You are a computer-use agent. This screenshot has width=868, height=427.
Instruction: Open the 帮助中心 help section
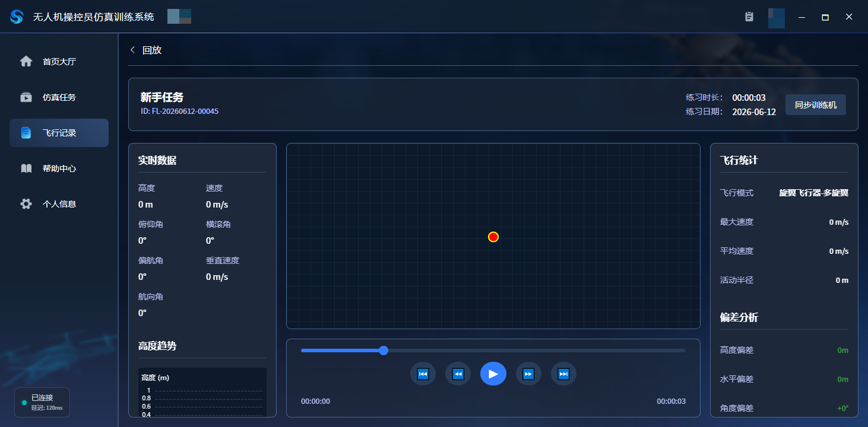tap(59, 168)
